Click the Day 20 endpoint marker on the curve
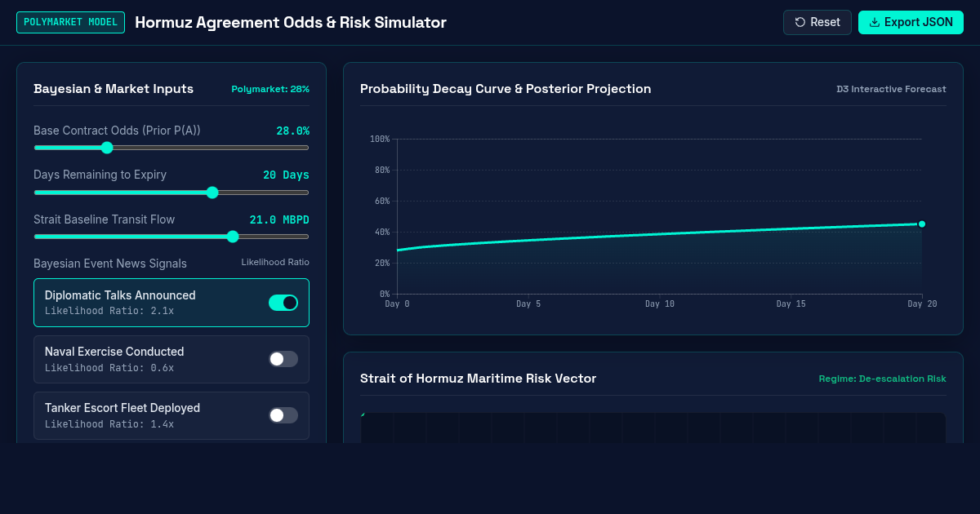980x514 pixels. pyautogui.click(x=922, y=224)
